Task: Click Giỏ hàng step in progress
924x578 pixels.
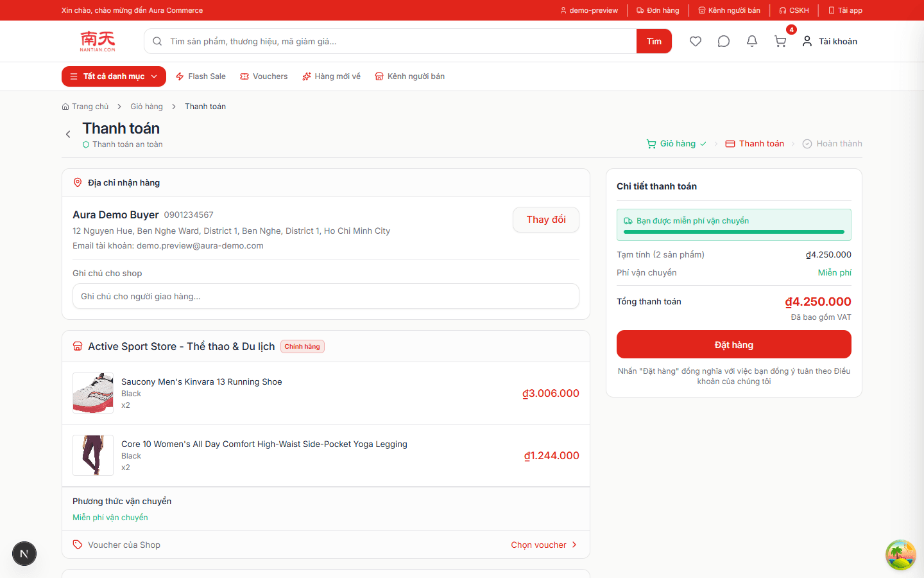Action: pyautogui.click(x=676, y=144)
